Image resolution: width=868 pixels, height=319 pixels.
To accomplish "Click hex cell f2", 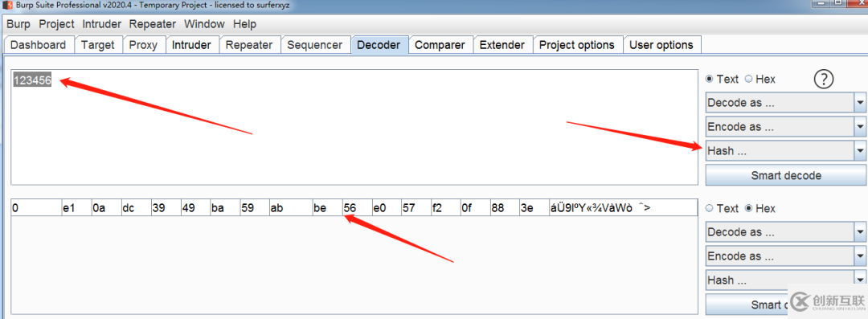I will 445,208.
